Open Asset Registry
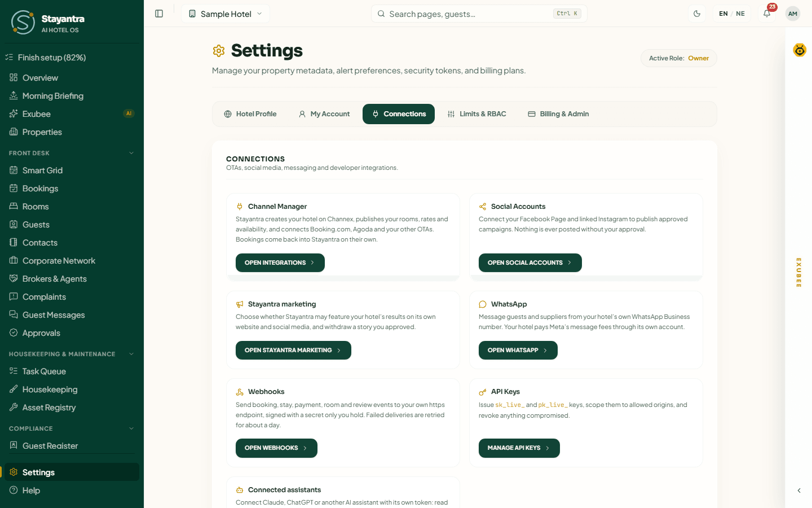This screenshot has width=812, height=508. pyautogui.click(x=72, y=408)
